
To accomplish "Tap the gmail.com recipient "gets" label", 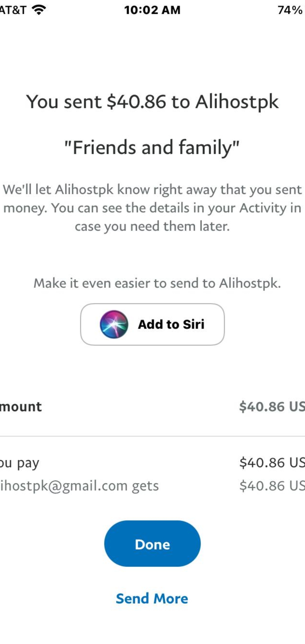I will (x=80, y=486).
